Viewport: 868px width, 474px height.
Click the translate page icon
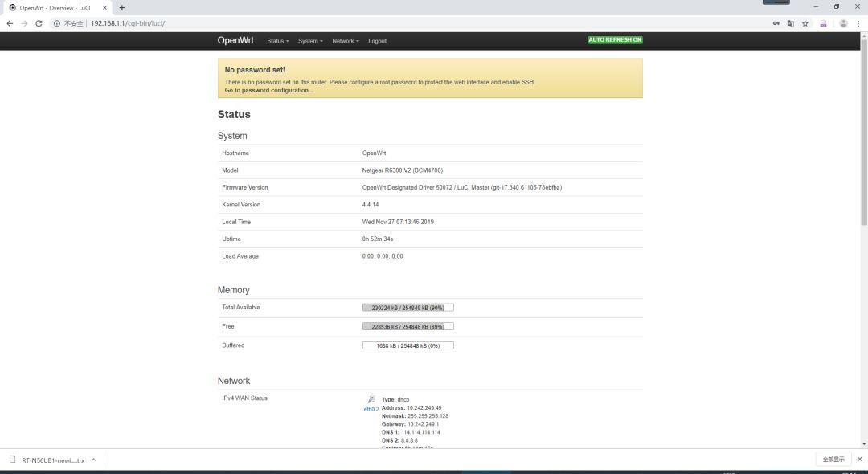[x=791, y=23]
